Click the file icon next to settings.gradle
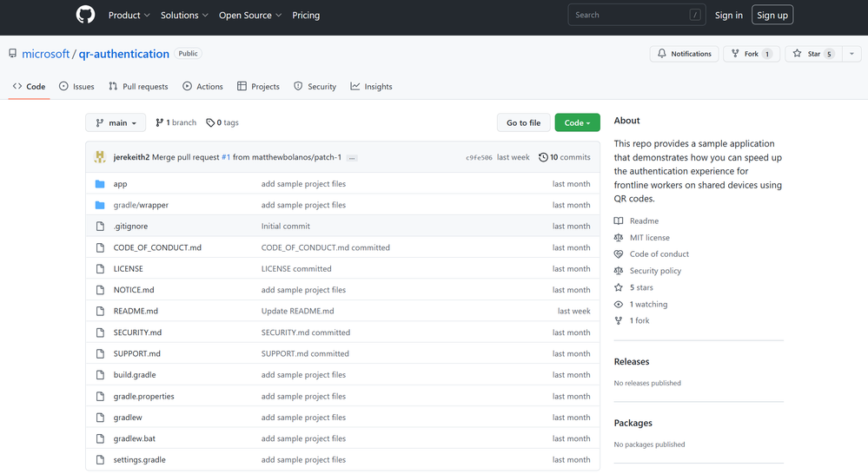The height and width of the screenshot is (474, 868). [x=100, y=459]
